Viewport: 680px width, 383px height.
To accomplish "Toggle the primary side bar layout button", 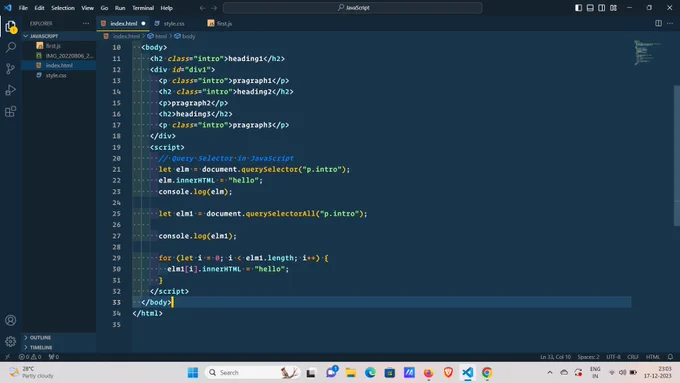I will [579, 8].
